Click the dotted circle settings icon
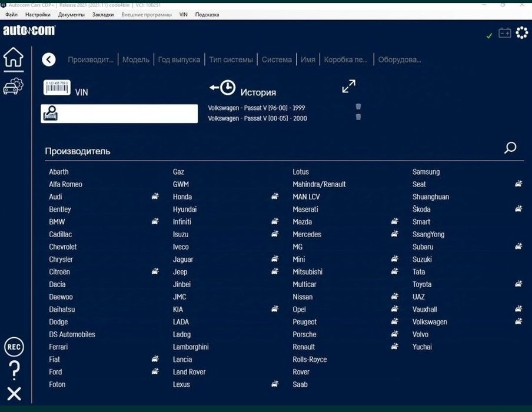 point(522,33)
